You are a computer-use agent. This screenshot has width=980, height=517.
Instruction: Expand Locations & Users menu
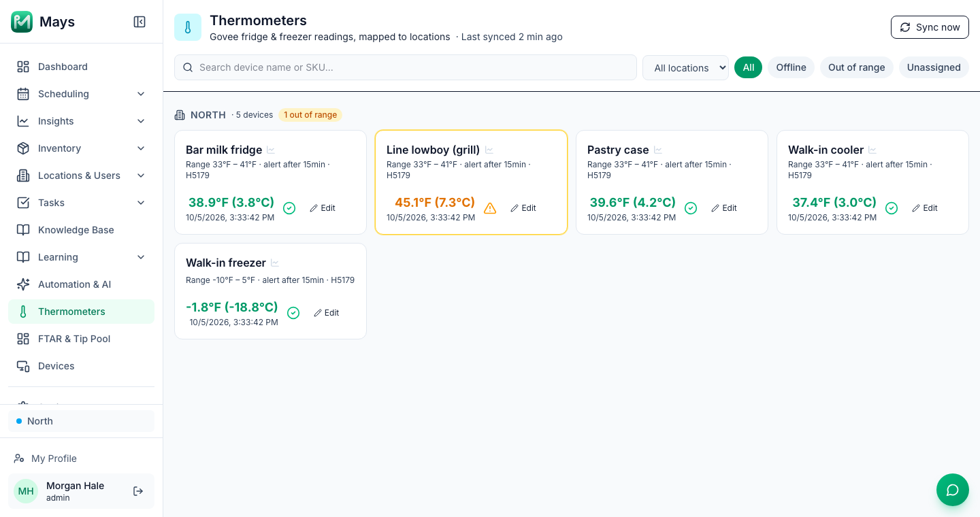(82, 176)
